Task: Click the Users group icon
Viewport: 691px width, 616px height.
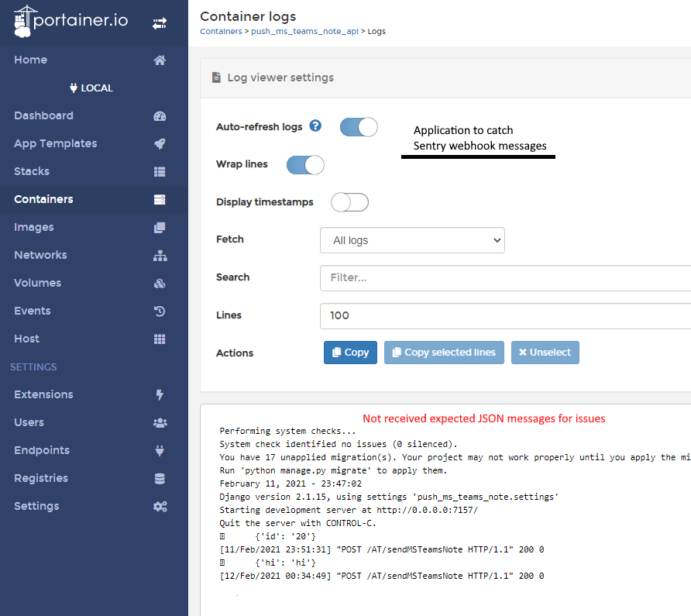Action: coord(160,422)
